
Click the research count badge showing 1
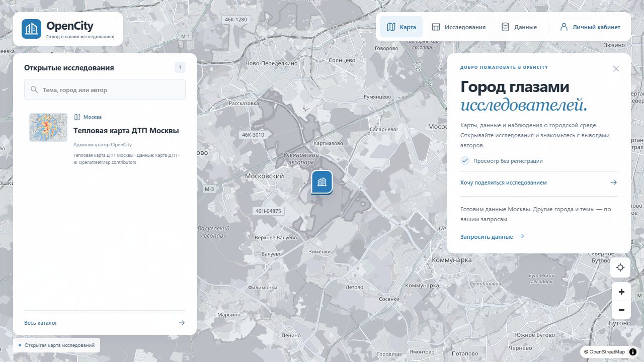click(x=180, y=67)
